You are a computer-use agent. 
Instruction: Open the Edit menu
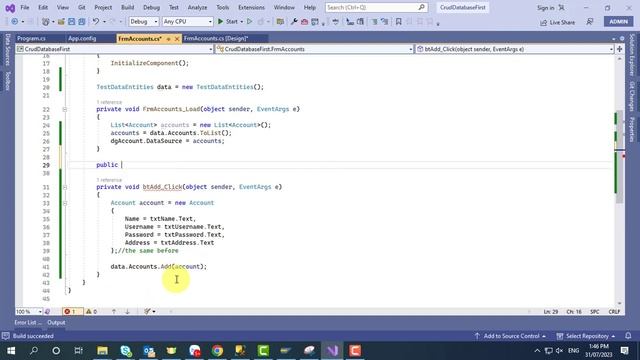click(42, 7)
